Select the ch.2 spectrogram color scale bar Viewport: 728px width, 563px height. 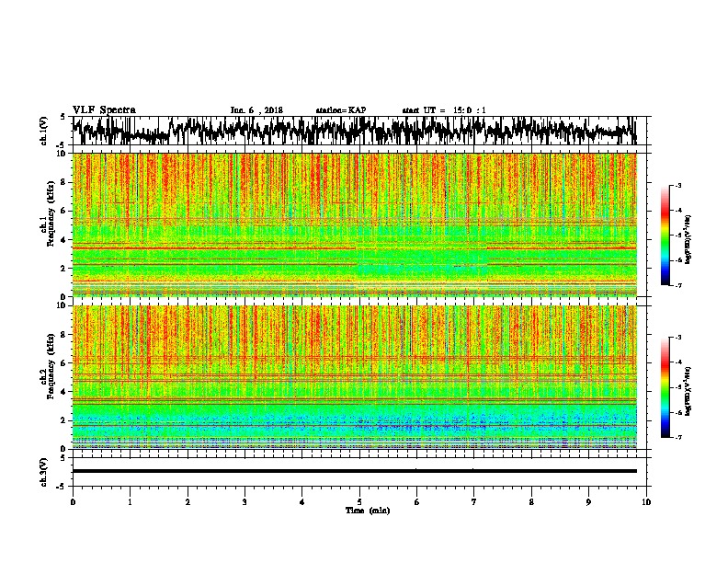[665, 387]
